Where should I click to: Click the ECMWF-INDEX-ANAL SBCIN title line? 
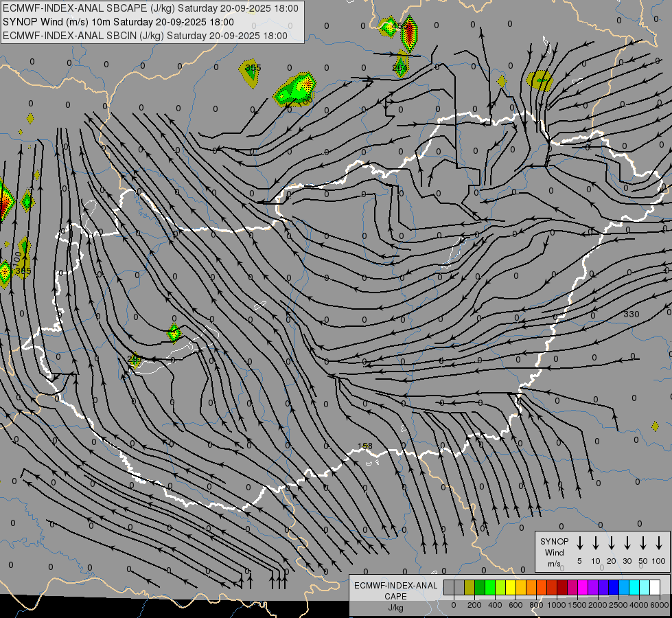[x=145, y=36]
